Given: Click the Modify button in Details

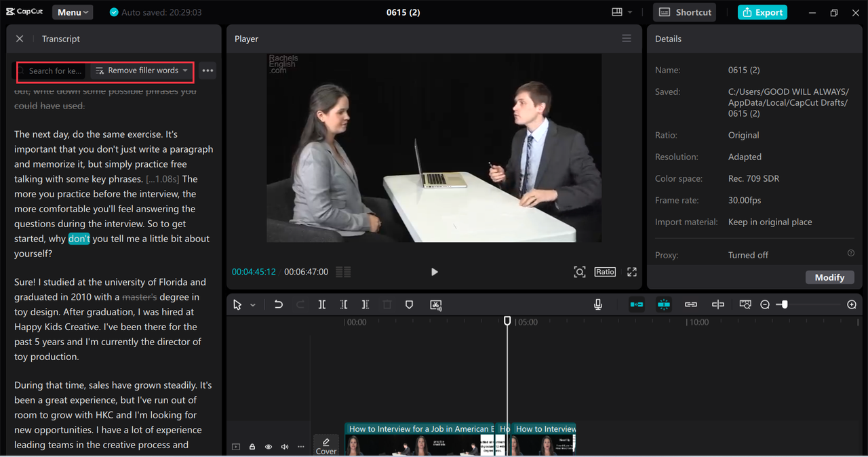Looking at the screenshot, I should (829, 277).
